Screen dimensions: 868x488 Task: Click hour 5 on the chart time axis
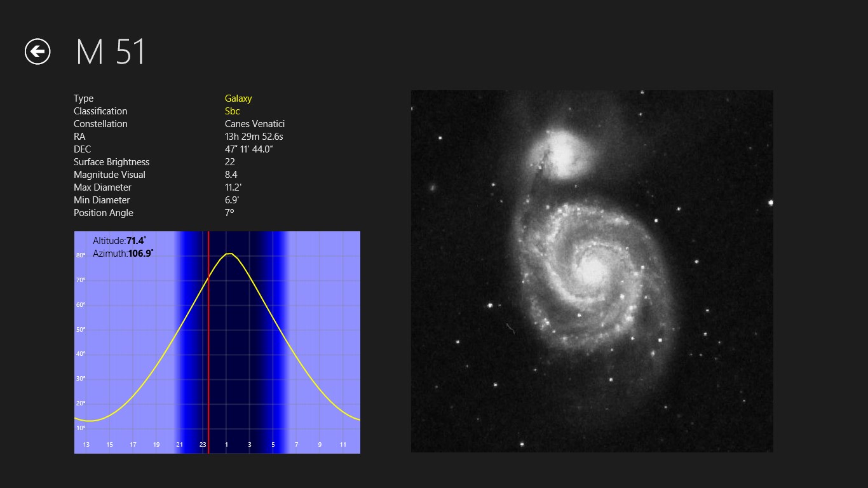pos(273,445)
